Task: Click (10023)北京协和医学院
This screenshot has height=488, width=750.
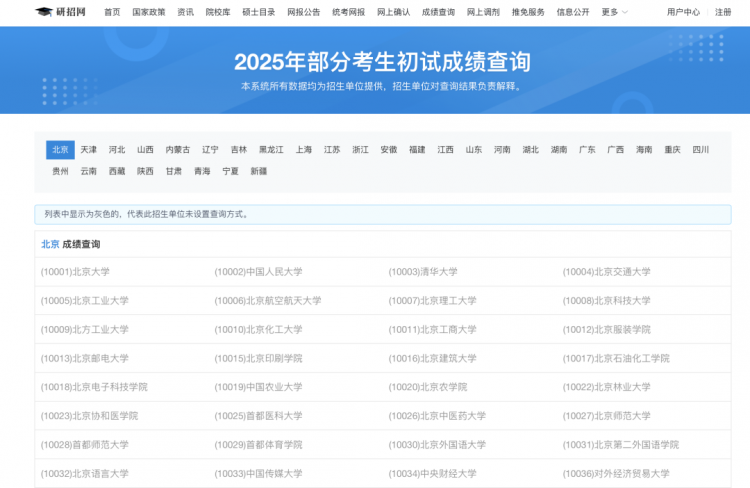Action: (x=89, y=416)
